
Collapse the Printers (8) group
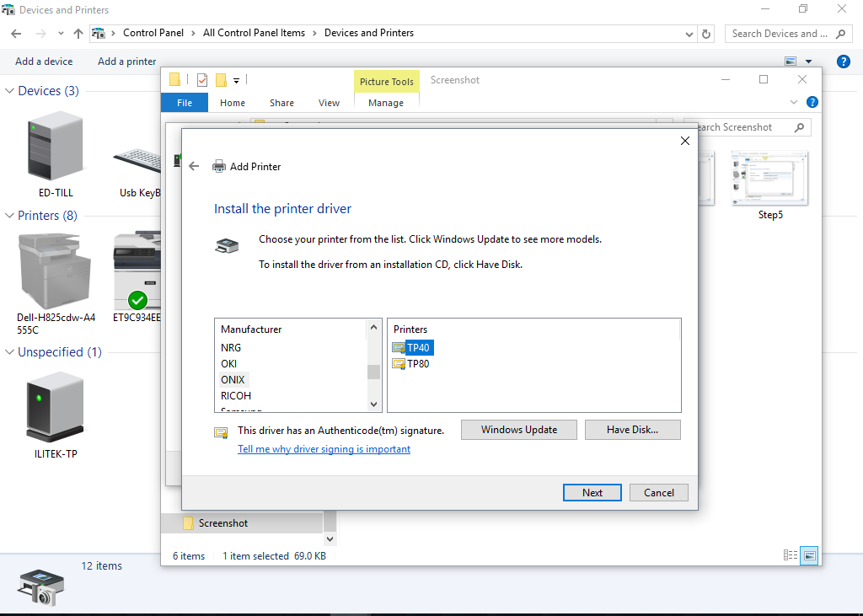coord(10,216)
